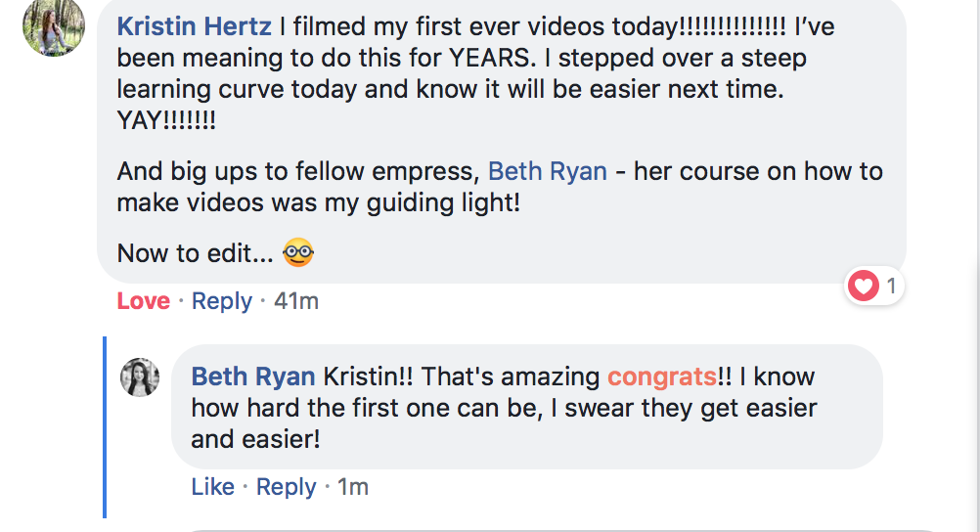
Task: Reply to Kristin Hertz's comment
Action: tap(222, 301)
